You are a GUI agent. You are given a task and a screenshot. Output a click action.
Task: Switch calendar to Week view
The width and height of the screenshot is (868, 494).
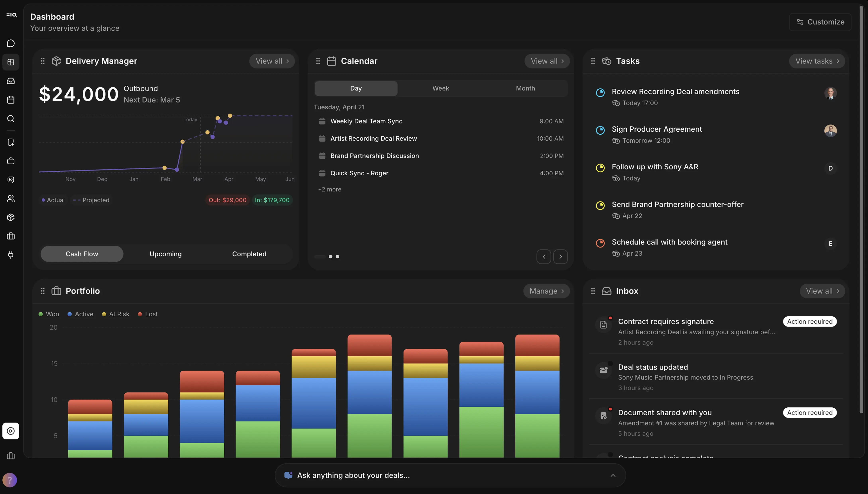click(440, 88)
